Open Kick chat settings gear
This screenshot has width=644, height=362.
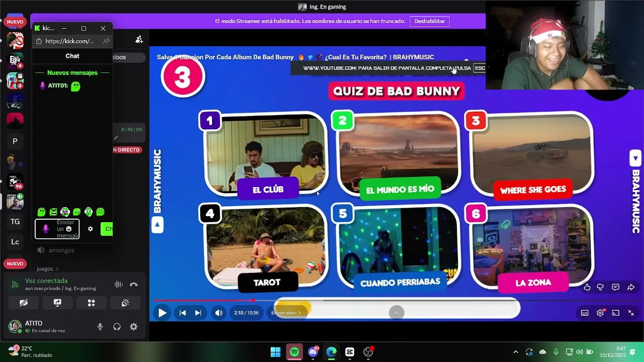[90, 229]
